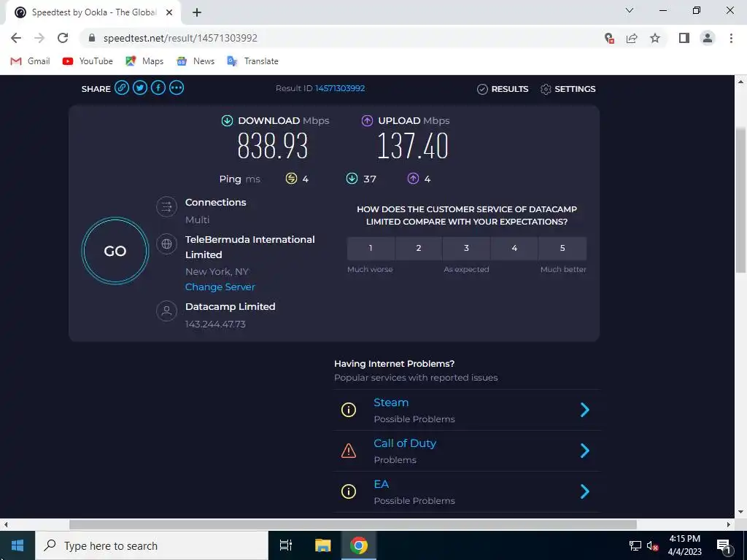Click the purple upload latency ping icon
The image size is (747, 560).
413,179
